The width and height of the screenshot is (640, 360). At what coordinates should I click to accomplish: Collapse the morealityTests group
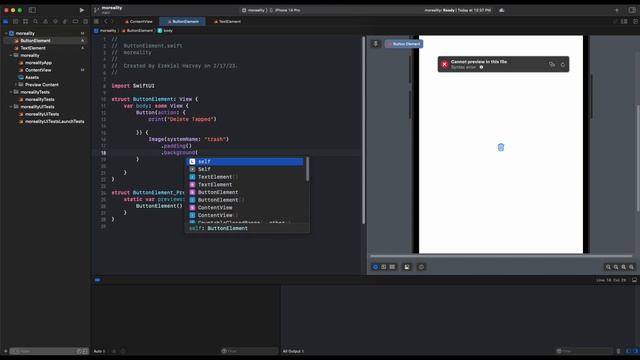(11, 92)
